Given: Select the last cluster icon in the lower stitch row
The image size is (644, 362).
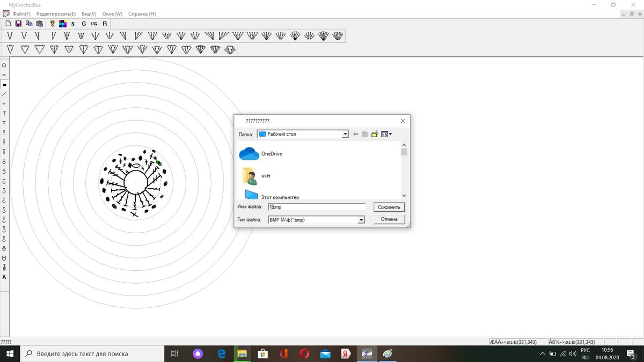Looking at the screenshot, I should [x=230, y=49].
